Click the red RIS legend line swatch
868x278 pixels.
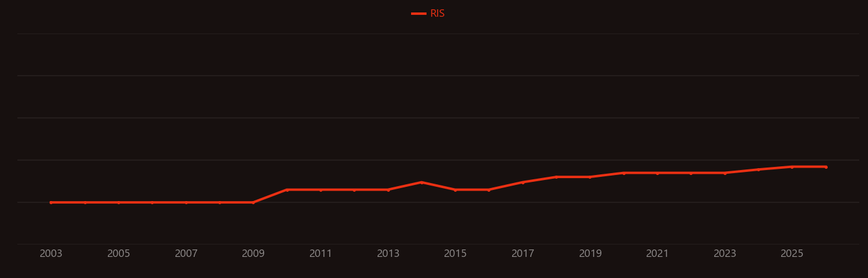(x=418, y=14)
